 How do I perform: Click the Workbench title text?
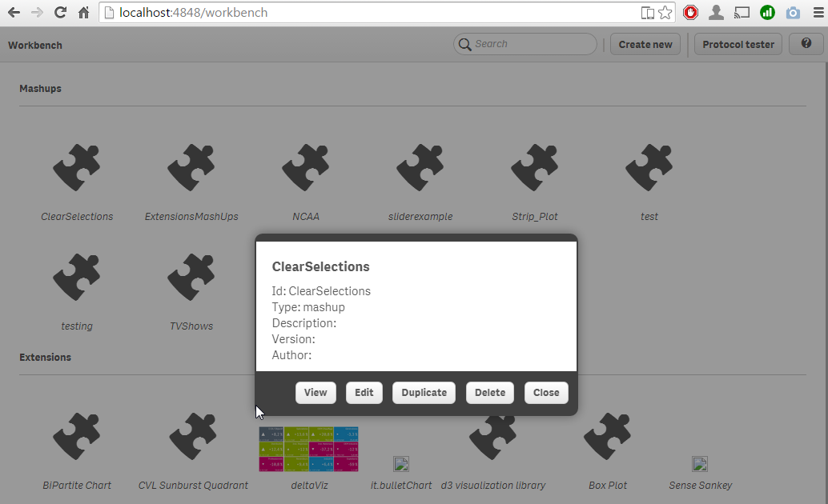click(x=35, y=46)
